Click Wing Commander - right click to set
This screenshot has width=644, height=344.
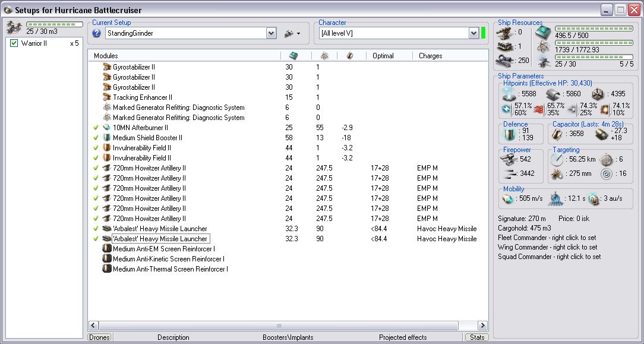(x=548, y=247)
